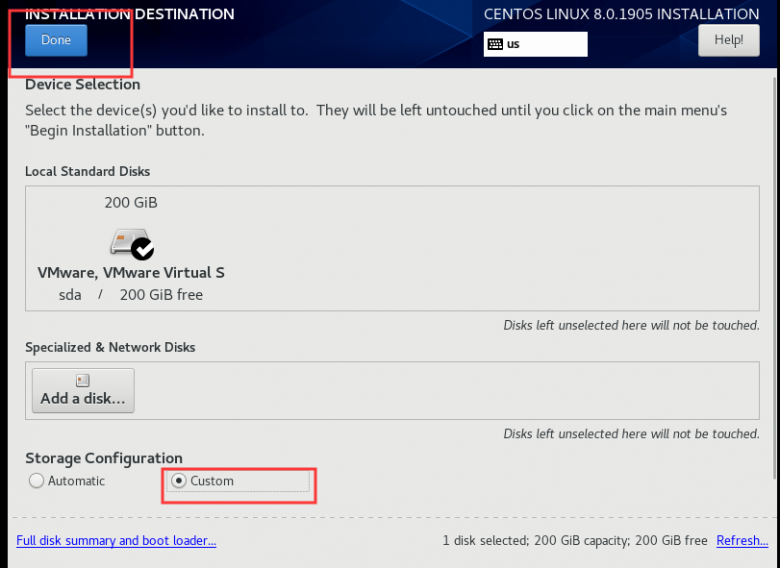Select the Custom storage configuration radio
780x568 pixels.
179,480
